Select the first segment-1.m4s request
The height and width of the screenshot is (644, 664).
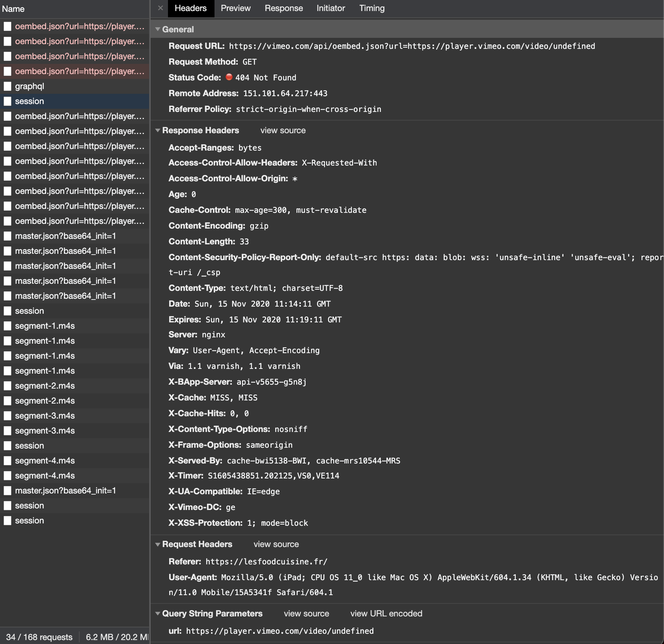(x=44, y=326)
